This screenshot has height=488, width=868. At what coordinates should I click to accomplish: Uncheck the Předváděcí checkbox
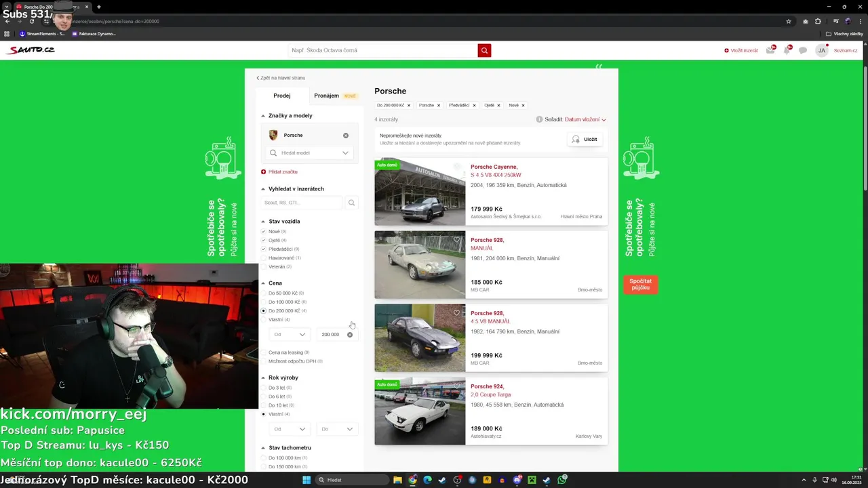(x=264, y=249)
